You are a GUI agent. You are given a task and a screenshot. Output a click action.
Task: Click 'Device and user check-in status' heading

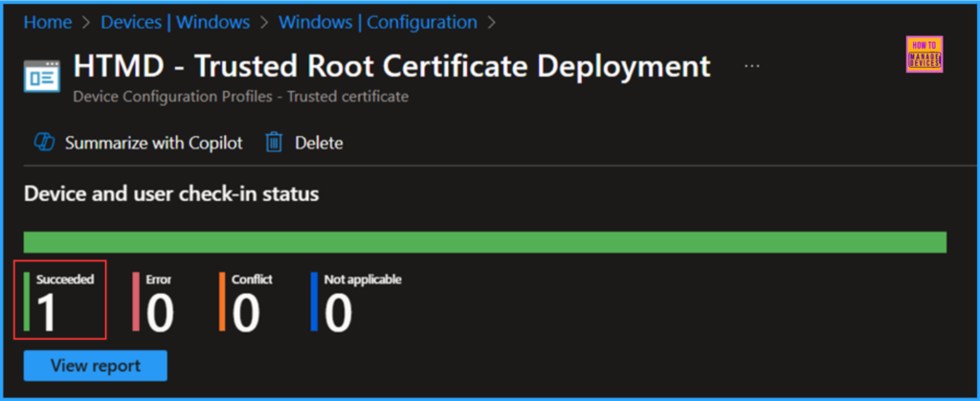pyautogui.click(x=171, y=194)
